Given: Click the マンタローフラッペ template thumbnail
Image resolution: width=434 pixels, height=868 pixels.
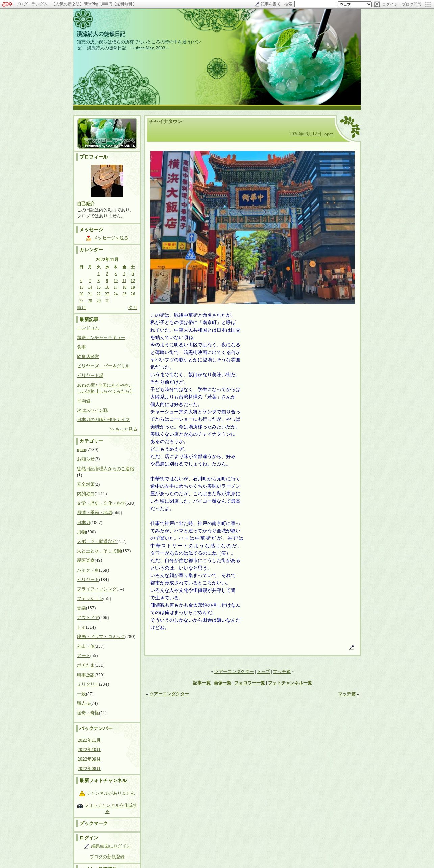Looking at the screenshot, I should point(107,133).
